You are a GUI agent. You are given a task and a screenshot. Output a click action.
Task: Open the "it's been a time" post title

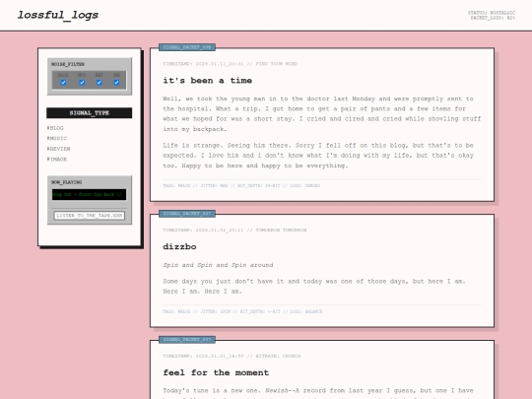207,81
